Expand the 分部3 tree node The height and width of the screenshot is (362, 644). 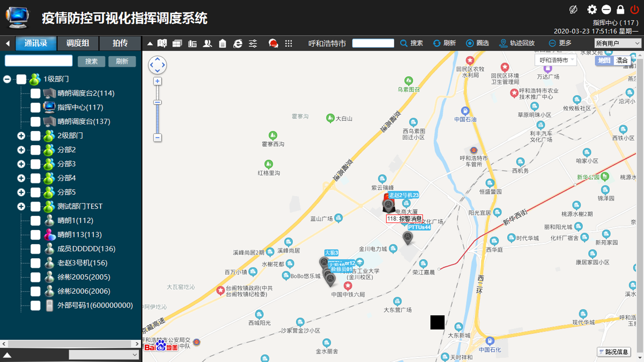pos(21,164)
